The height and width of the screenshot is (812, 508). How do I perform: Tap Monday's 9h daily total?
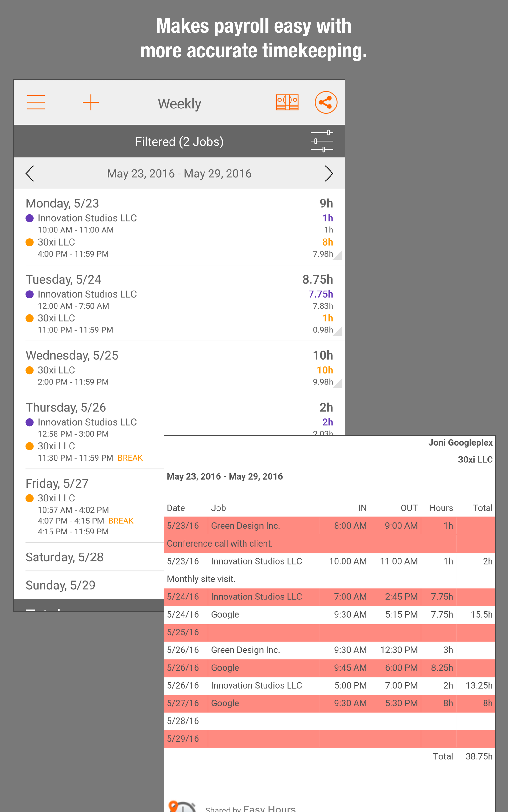(x=326, y=203)
